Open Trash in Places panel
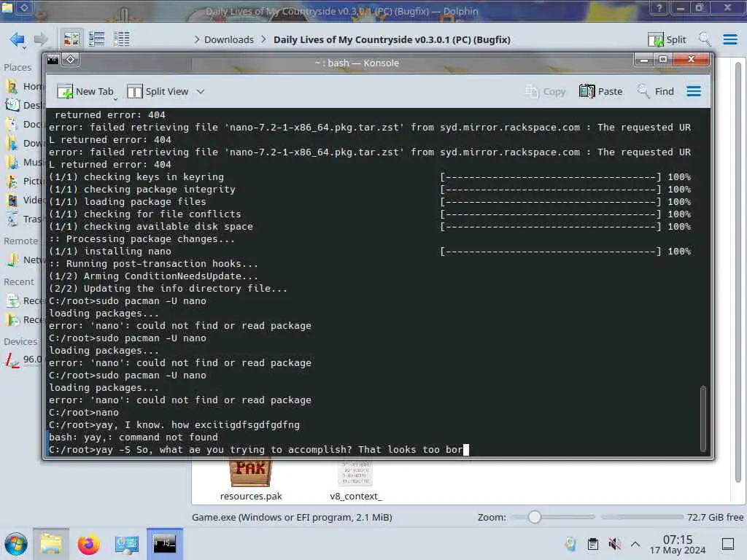 pos(24,219)
